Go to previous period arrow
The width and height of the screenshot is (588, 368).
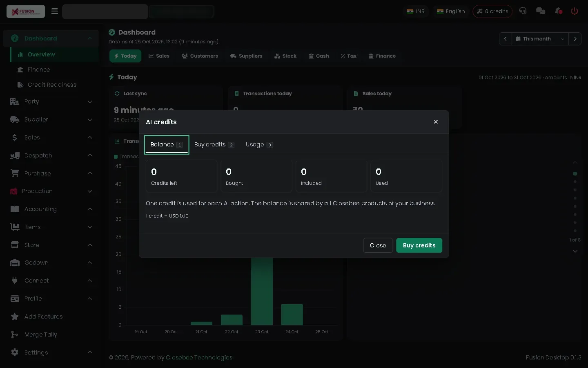(x=505, y=39)
